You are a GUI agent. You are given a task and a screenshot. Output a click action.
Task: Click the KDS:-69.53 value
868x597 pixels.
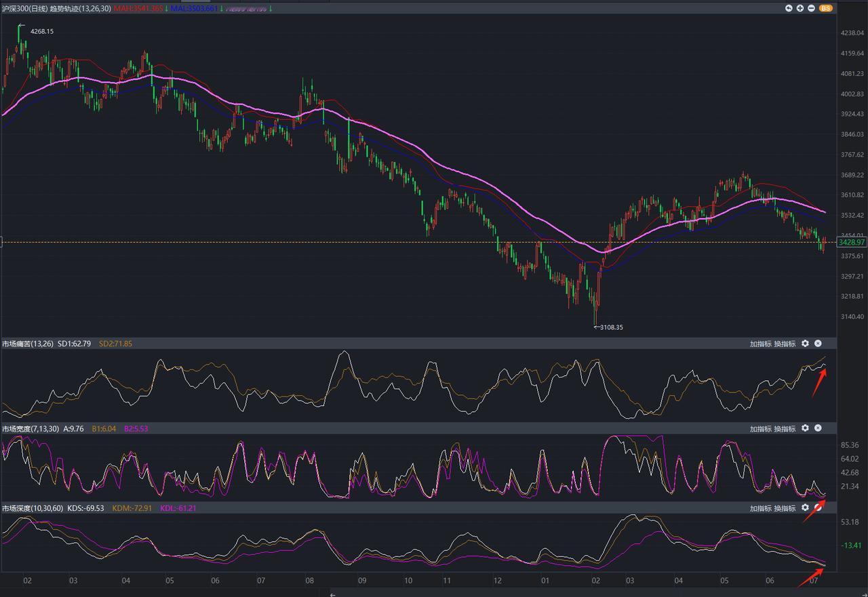85,508
